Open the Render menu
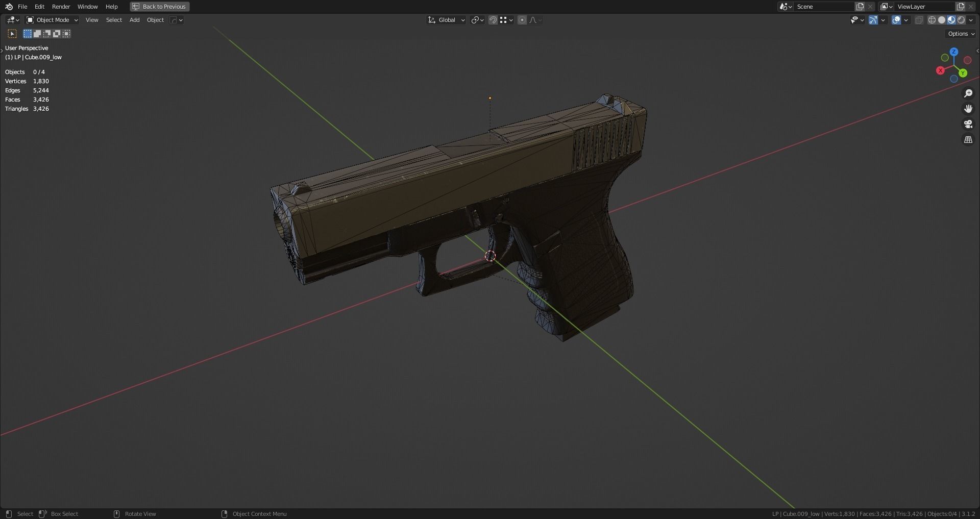This screenshot has width=980, height=519. coord(61,7)
